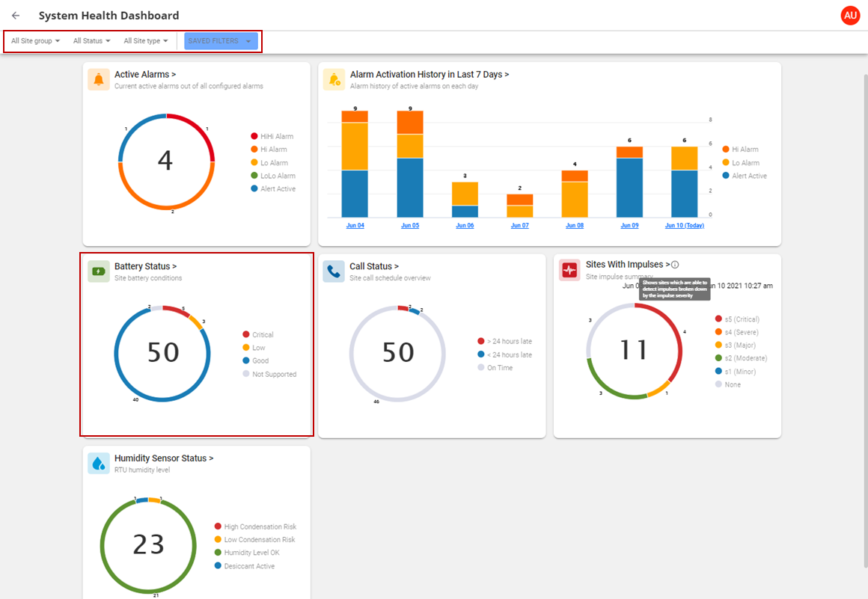868x599 pixels.
Task: Open the All Site type dropdown
Action: point(145,41)
